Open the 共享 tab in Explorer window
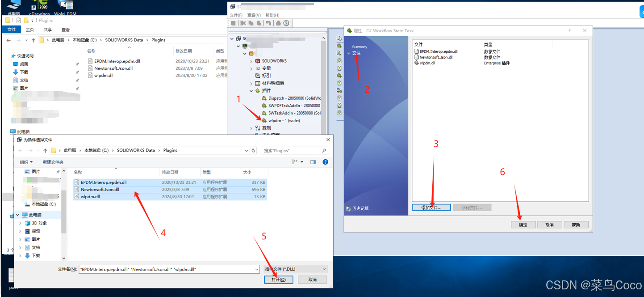Viewport: 644px width, 297px height. point(47,30)
